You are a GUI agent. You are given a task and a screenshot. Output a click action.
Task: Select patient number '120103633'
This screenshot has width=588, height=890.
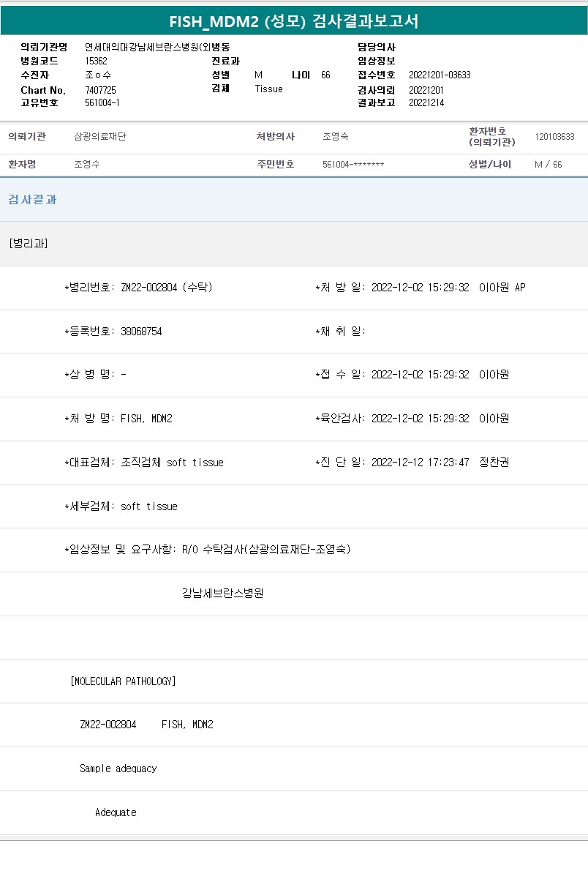[x=554, y=137]
